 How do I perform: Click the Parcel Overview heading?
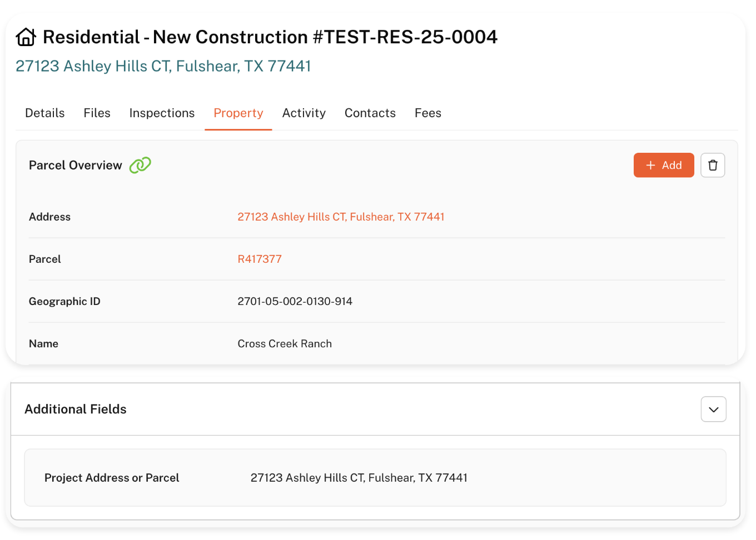[75, 165]
